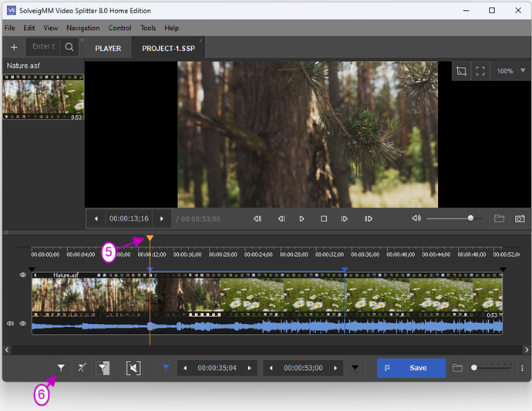The width and height of the screenshot is (532, 411).
Task: Open folder icon beside player volume
Action: click(499, 218)
